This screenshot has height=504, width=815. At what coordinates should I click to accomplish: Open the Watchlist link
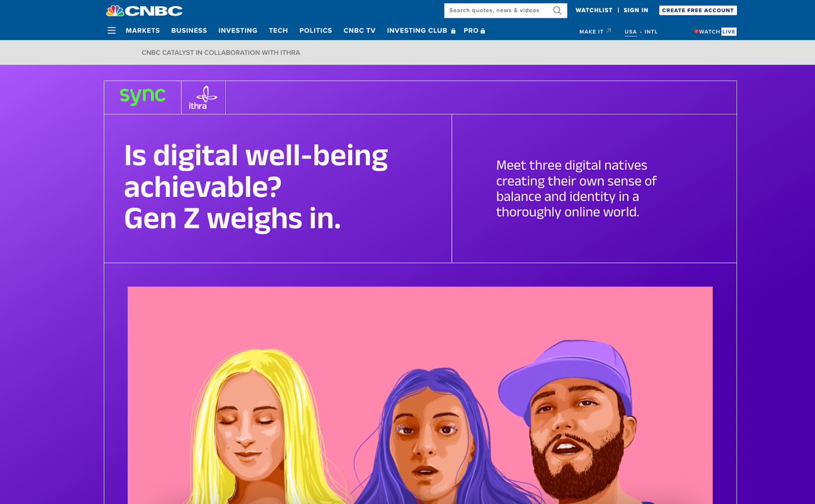coord(594,10)
